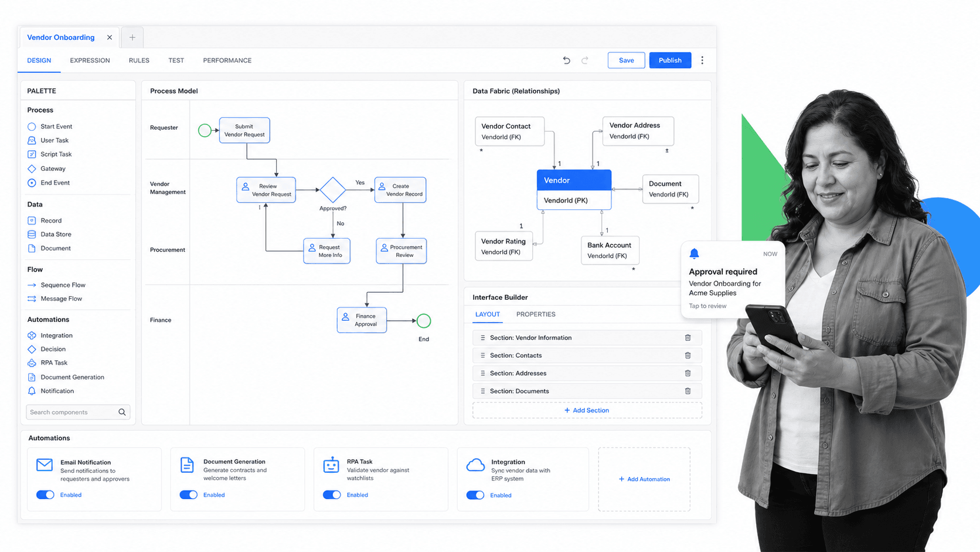Screen dimensions: 980x552
Task: Remove Section: Documents via trash icon
Action: [688, 391]
